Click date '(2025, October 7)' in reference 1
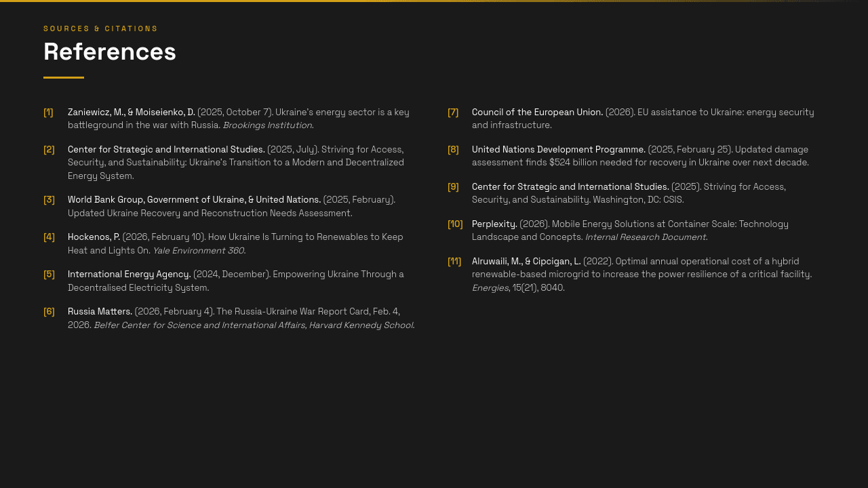The width and height of the screenshot is (868, 488). [235, 113]
